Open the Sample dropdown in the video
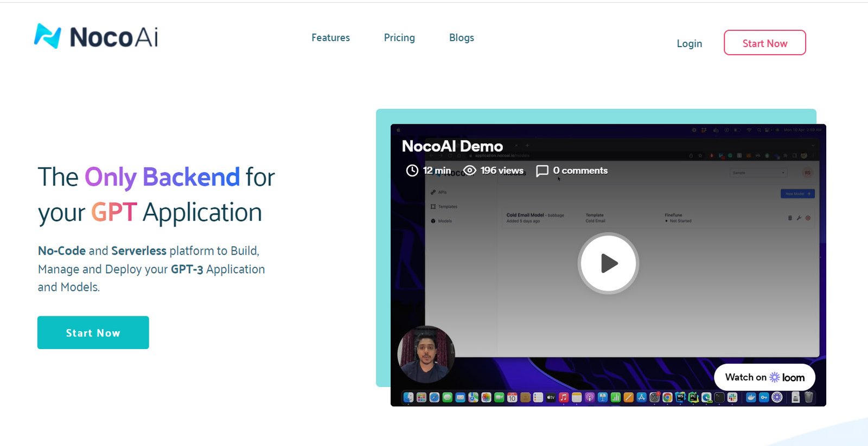The width and height of the screenshot is (868, 446). 758,173
